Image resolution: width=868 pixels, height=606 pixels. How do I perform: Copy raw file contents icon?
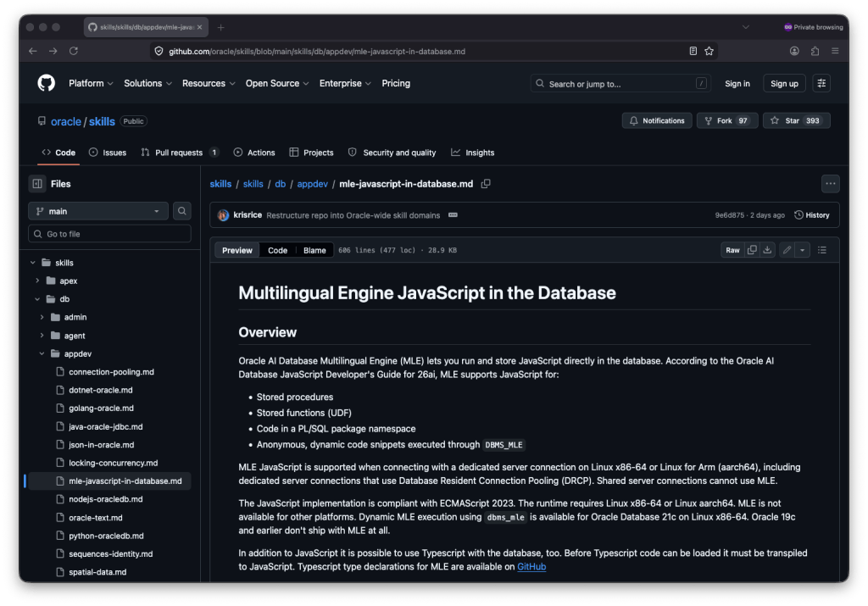click(x=752, y=250)
